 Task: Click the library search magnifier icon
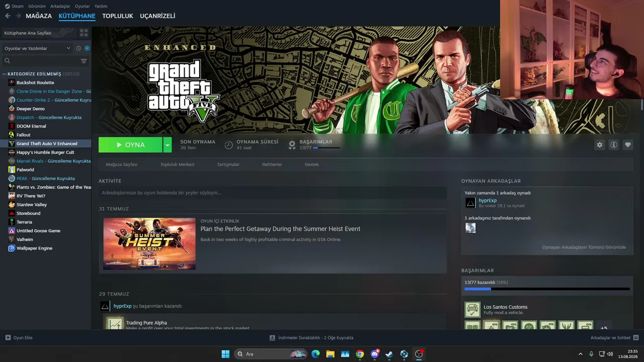coord(8,61)
